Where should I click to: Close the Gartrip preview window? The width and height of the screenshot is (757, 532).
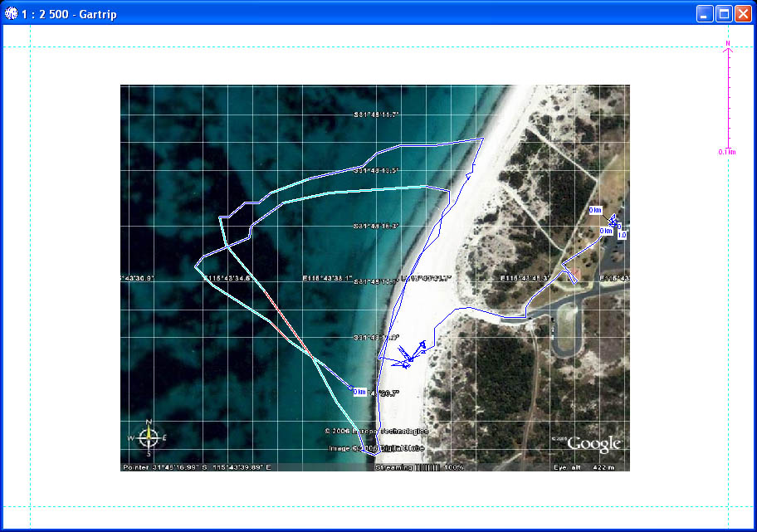click(x=743, y=13)
